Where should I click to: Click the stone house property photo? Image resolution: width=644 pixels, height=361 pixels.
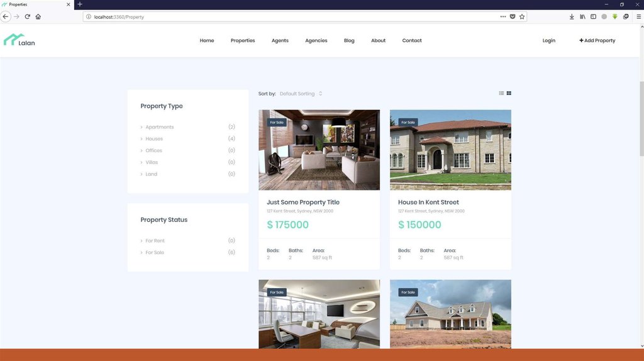[x=450, y=150]
